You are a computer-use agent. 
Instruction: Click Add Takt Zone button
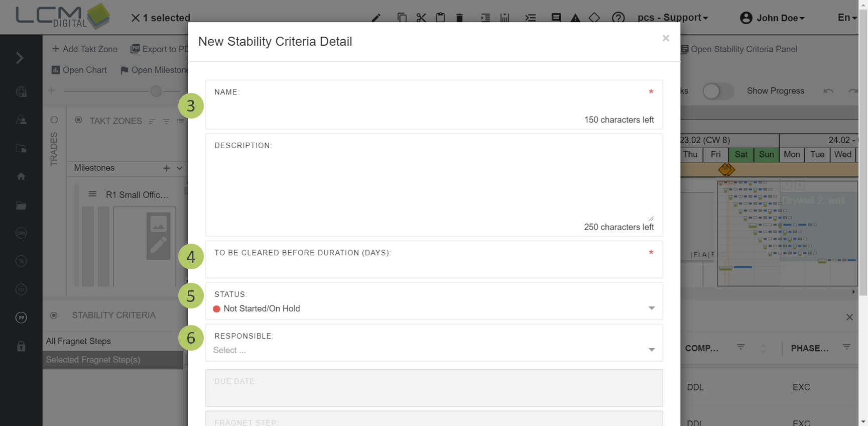pyautogui.click(x=85, y=49)
